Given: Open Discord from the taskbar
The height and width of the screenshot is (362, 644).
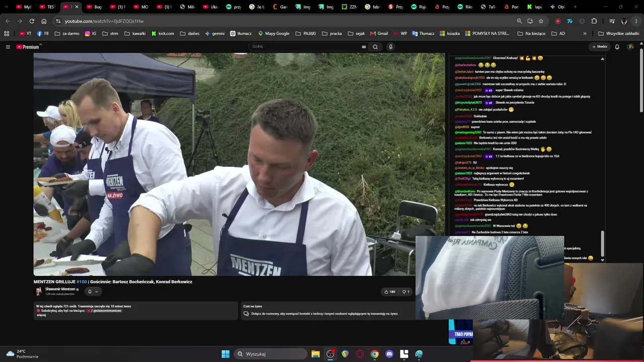Looking at the screenshot, I should [x=389, y=354].
